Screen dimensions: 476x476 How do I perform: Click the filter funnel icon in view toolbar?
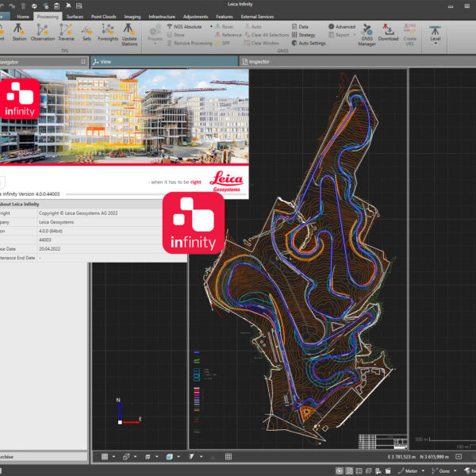(x=191, y=457)
